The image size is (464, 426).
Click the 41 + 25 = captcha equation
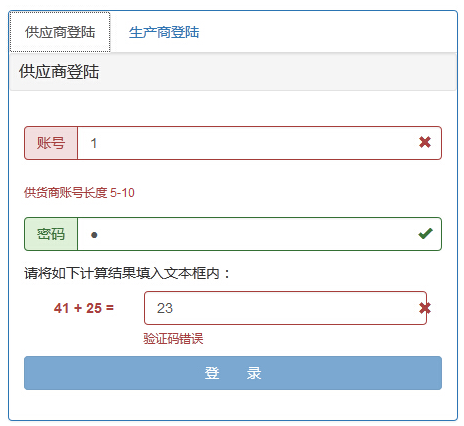[84, 308]
